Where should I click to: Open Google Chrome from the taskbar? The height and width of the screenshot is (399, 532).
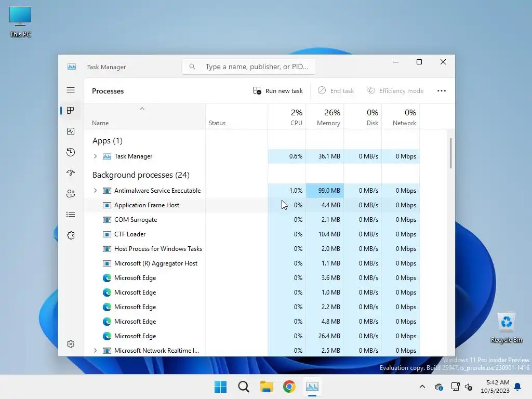[x=289, y=387]
